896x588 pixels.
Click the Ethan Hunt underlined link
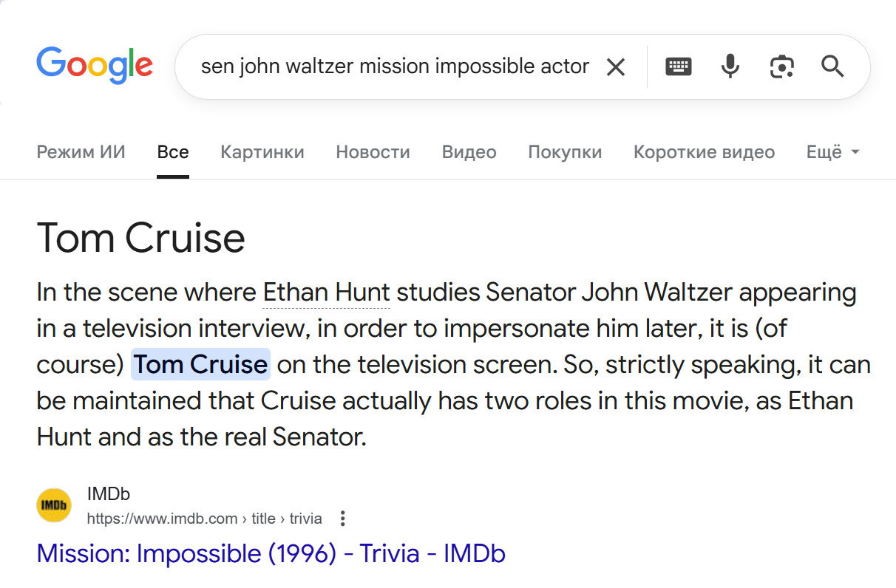(326, 293)
